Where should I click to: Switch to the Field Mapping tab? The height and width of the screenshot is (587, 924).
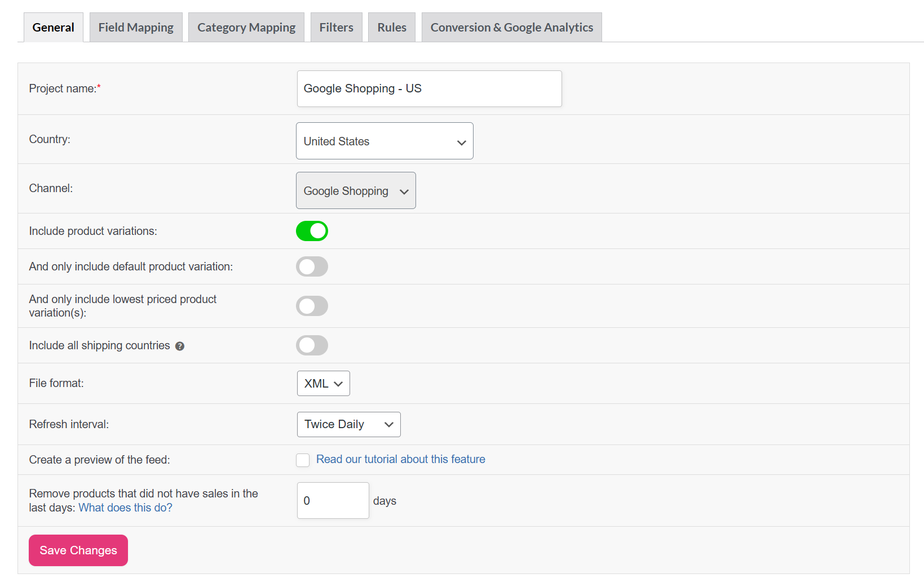coord(136,28)
